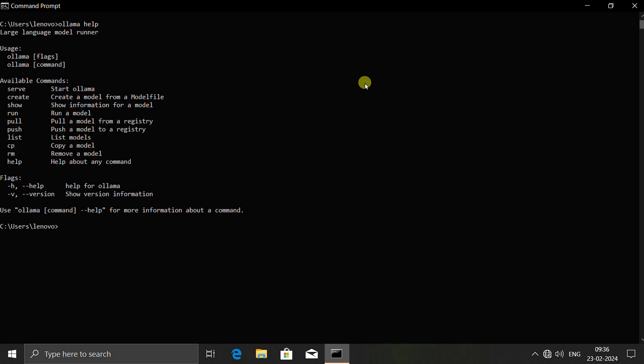
Task: Click the vertical scrollbar thumb
Action: 642,25
